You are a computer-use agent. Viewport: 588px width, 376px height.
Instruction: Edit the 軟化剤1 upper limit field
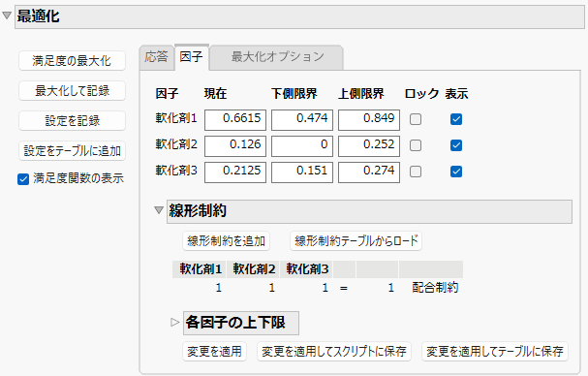pyautogui.click(x=369, y=120)
